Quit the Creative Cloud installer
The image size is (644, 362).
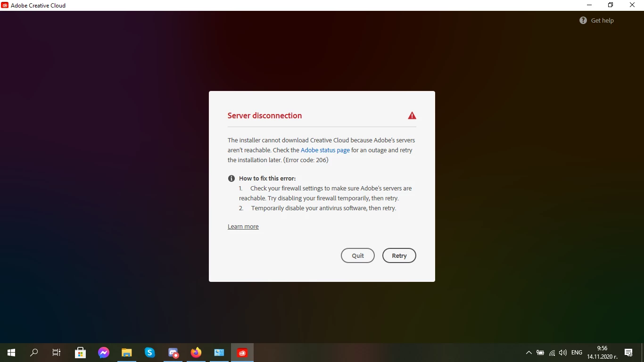tap(357, 255)
